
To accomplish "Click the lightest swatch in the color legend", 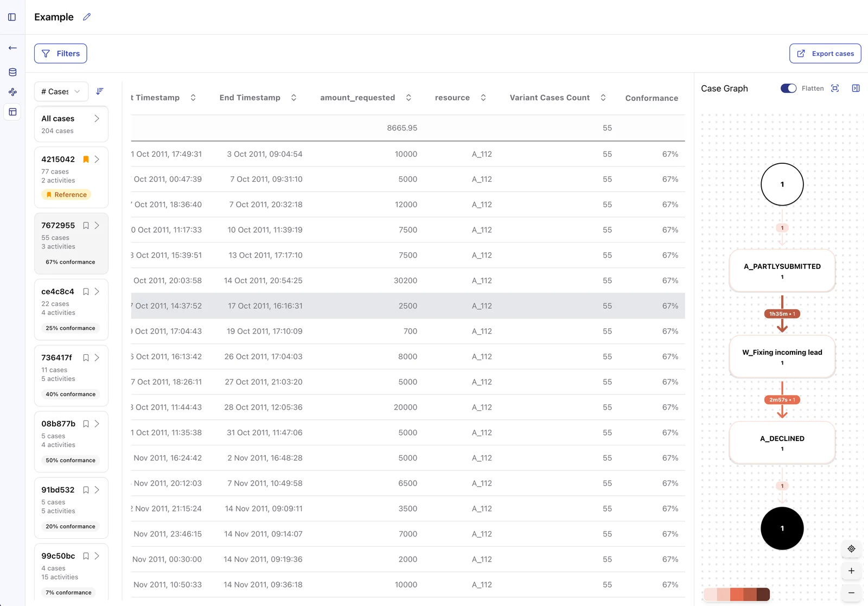I will click(710, 594).
